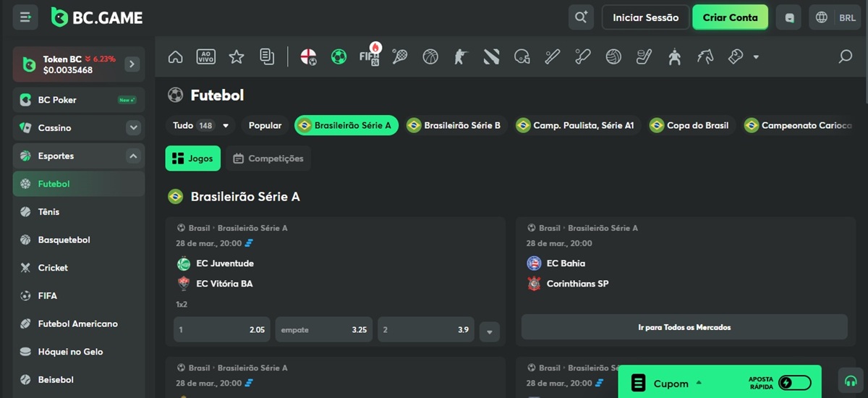868x398 pixels.
Task: Select the volleyball sport icon
Action: (x=613, y=56)
